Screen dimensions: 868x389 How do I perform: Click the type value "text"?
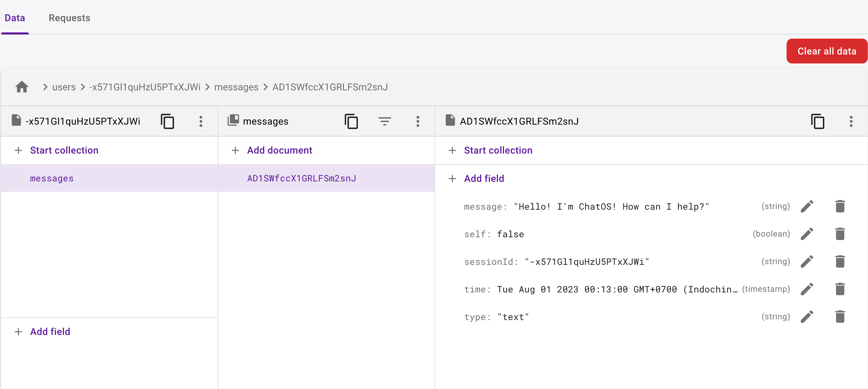coord(513,317)
